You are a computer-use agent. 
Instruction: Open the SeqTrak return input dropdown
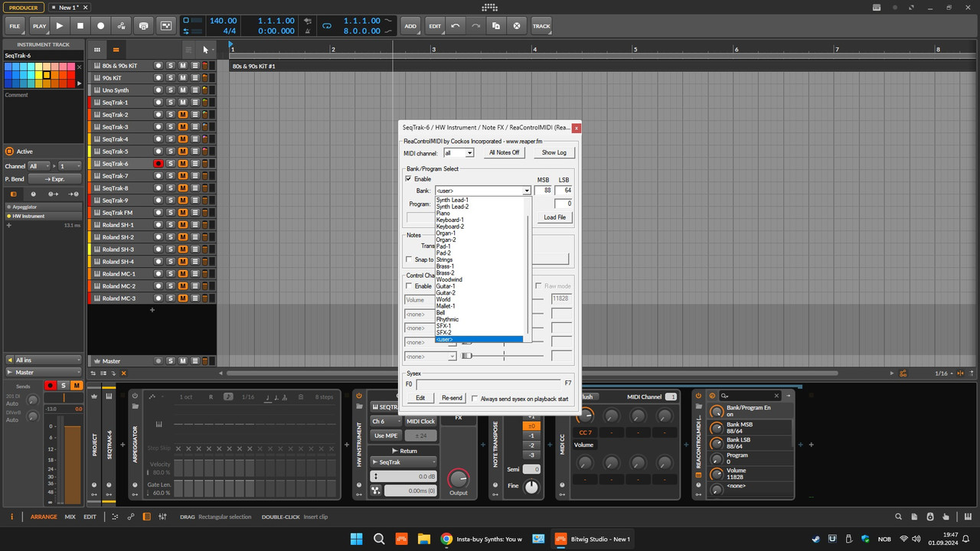coord(403,462)
